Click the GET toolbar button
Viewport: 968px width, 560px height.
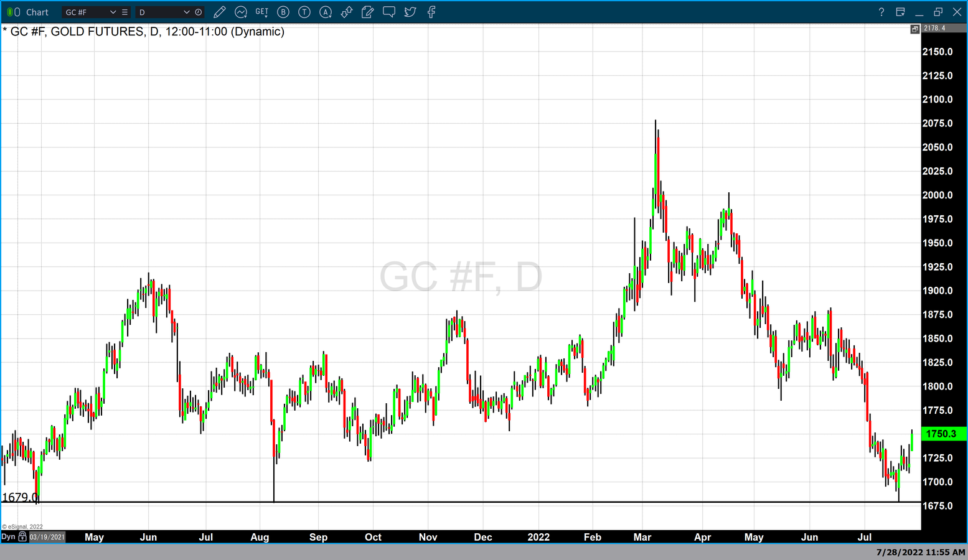[261, 12]
